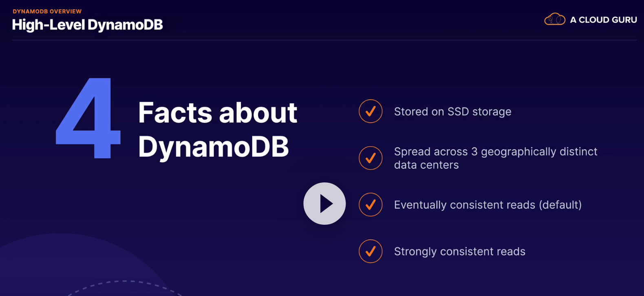Click the orange 'DYNAMODB OVERVIEW' label
644x296 pixels.
(x=47, y=11)
